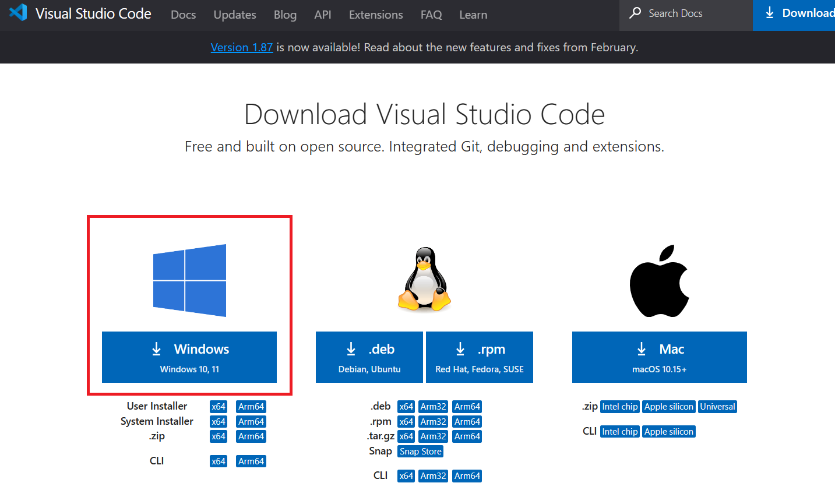The height and width of the screenshot is (504, 835).
Task: Select Windows CLI x64
Action: 219,461
